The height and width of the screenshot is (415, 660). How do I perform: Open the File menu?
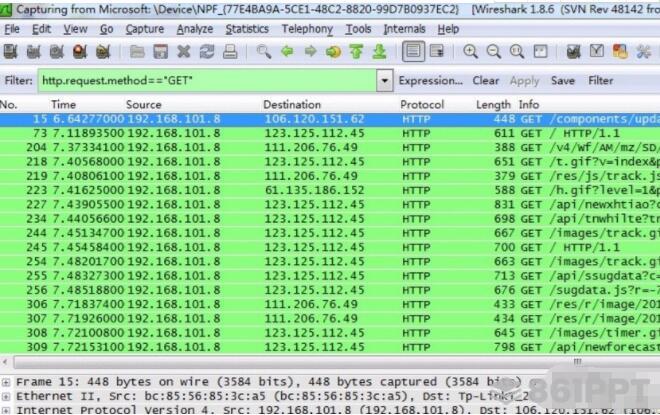click(x=12, y=29)
